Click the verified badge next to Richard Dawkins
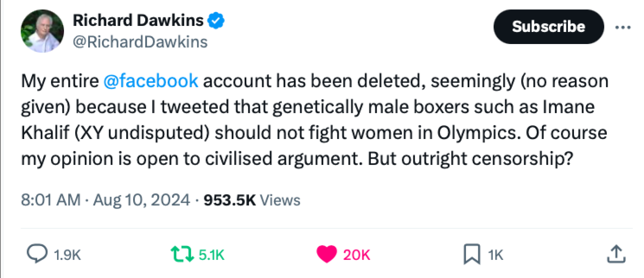Image resolution: width=644 pixels, height=278 pixels. (215, 20)
